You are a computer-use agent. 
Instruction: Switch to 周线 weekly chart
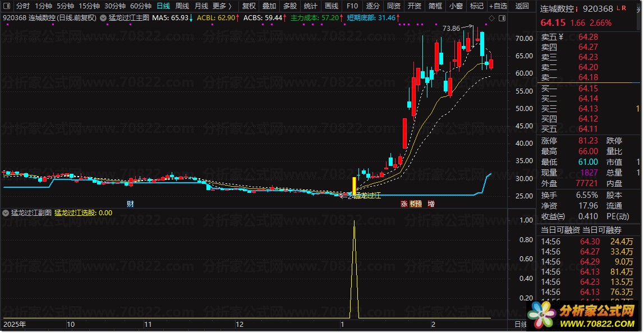pyautogui.click(x=182, y=6)
